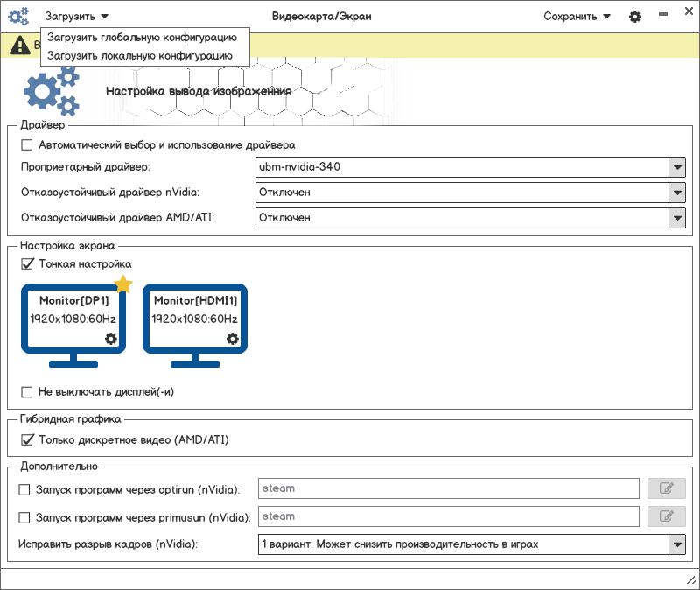Click 1920x1080:60Hz text on Monitor[DP1]

point(73,319)
